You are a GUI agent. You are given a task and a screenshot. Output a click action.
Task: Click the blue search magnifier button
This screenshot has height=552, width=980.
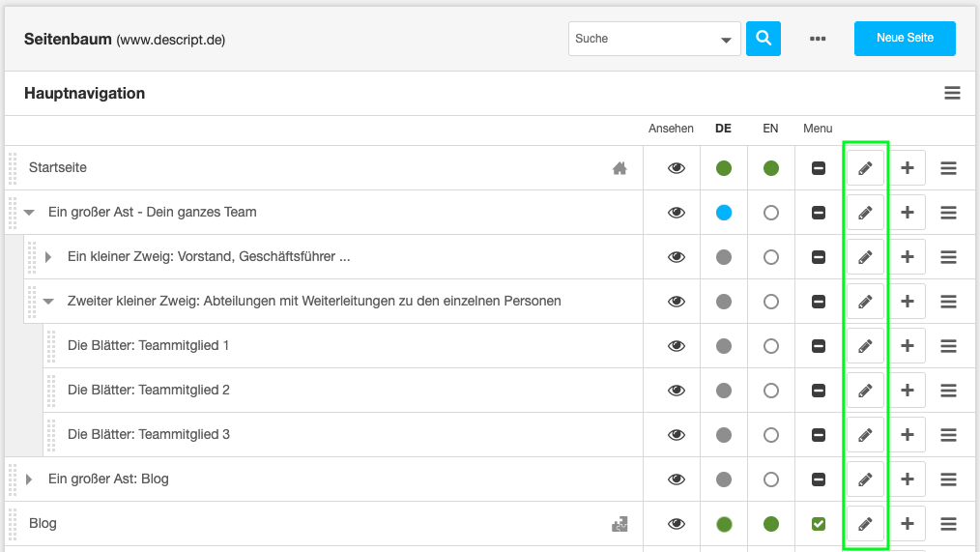pos(764,39)
